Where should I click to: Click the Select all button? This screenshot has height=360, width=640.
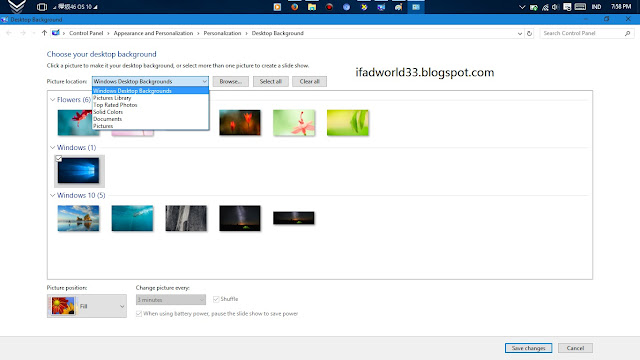[271, 81]
